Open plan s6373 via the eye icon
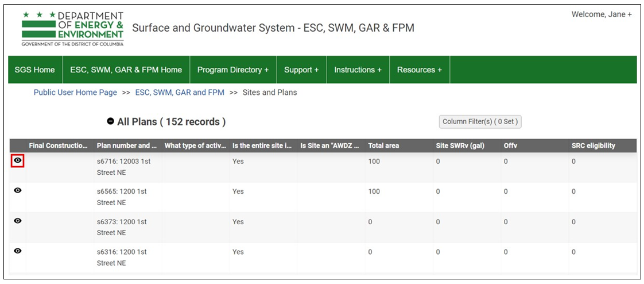The image size is (644, 284). pos(18,221)
